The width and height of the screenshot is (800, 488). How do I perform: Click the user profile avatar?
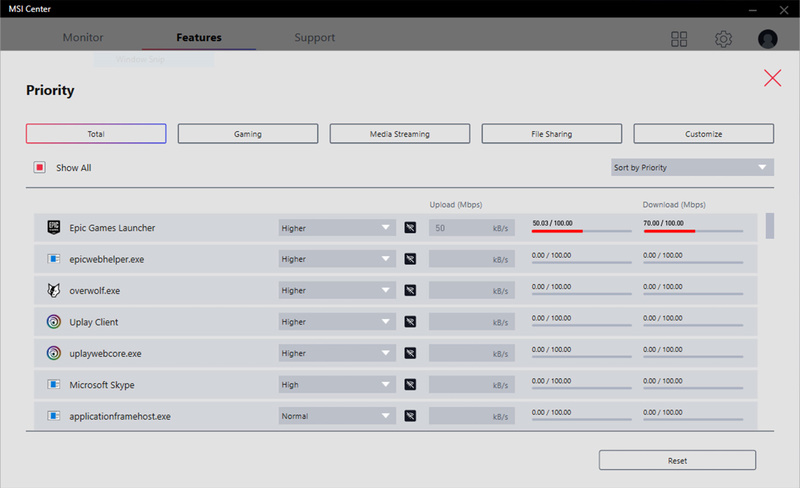[x=767, y=39]
